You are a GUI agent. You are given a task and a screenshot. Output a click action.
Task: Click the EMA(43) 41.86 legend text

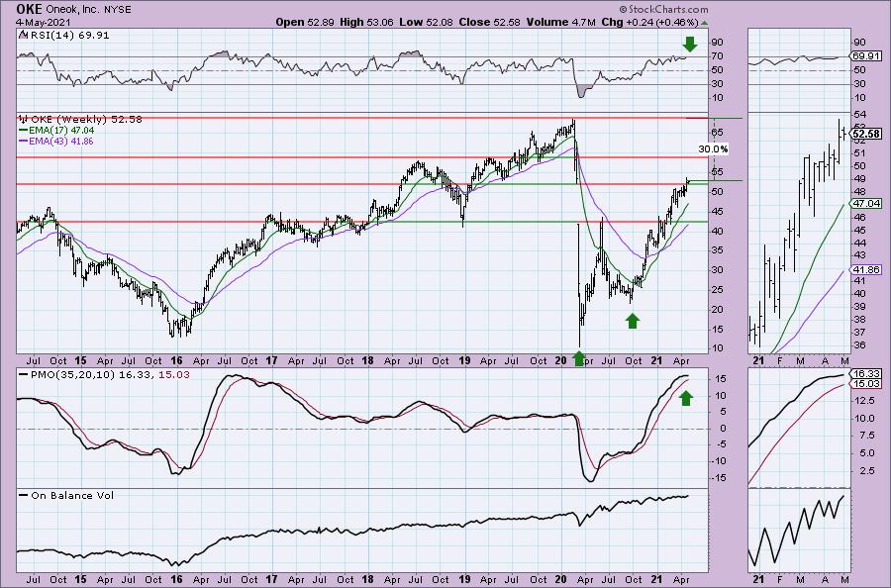tap(62, 141)
